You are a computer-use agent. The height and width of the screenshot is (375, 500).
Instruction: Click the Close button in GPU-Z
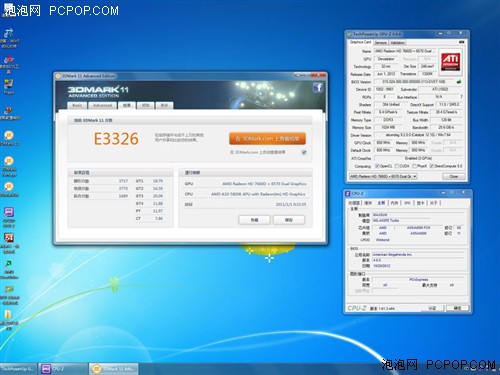pos(454,176)
